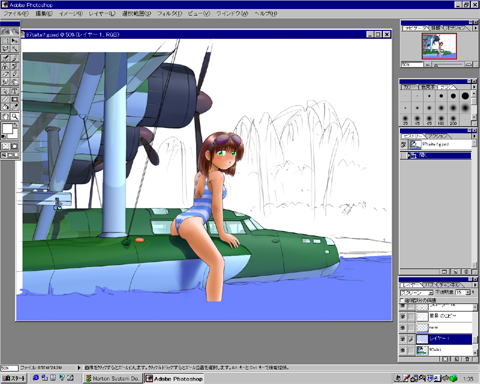Select the 開く history state
The height and width of the screenshot is (384, 480).
click(436, 155)
